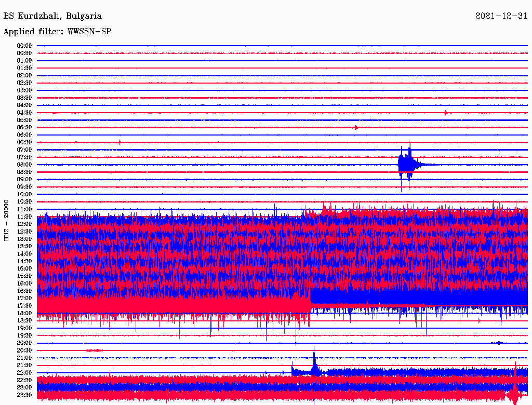Click the 06:00 time label
The image size is (532, 405).
point(24,135)
